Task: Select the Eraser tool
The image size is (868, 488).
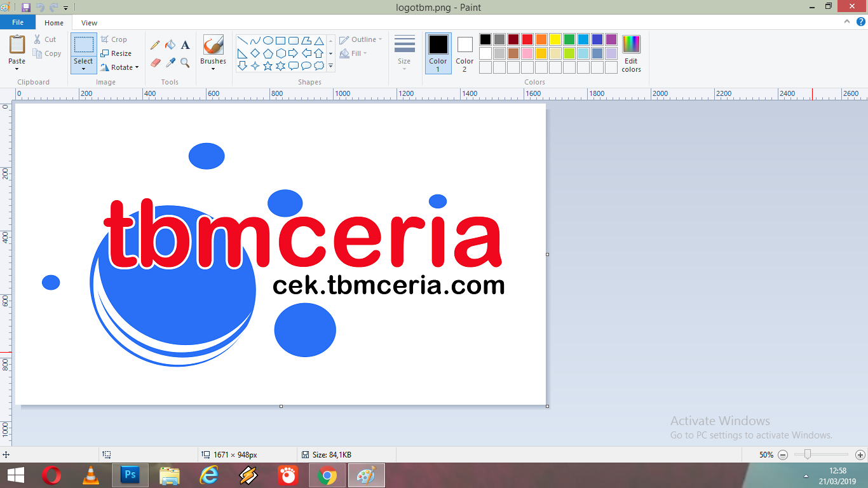Action: [x=155, y=62]
